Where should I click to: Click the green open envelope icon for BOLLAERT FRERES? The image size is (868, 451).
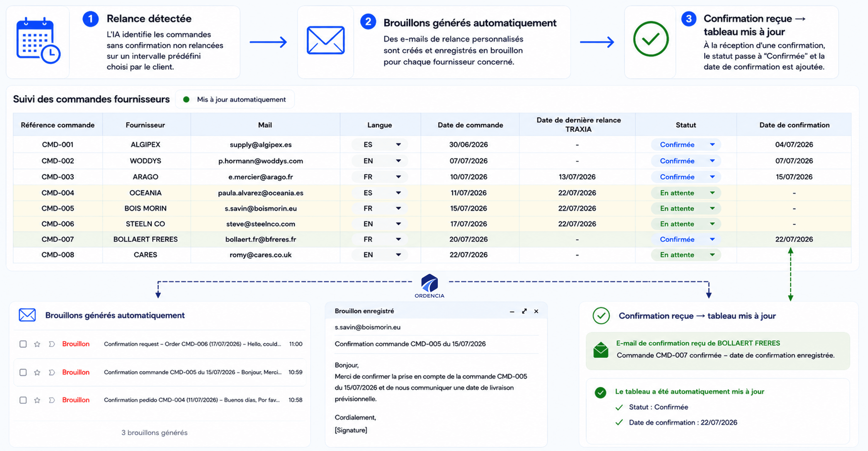pos(601,350)
